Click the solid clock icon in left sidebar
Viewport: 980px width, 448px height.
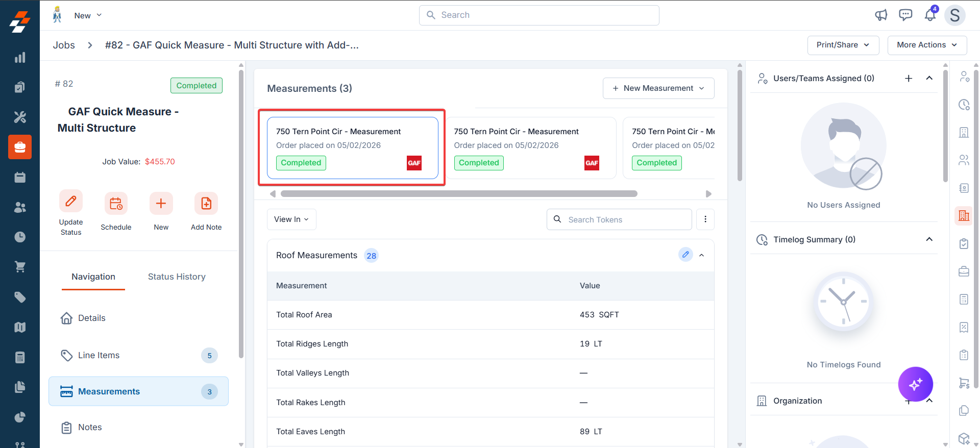coord(20,237)
